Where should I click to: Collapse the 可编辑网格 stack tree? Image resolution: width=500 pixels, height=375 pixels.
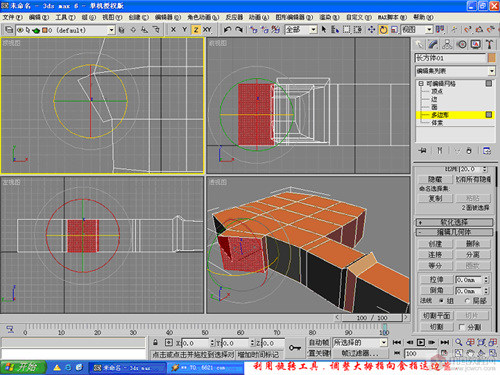pyautogui.click(x=421, y=84)
